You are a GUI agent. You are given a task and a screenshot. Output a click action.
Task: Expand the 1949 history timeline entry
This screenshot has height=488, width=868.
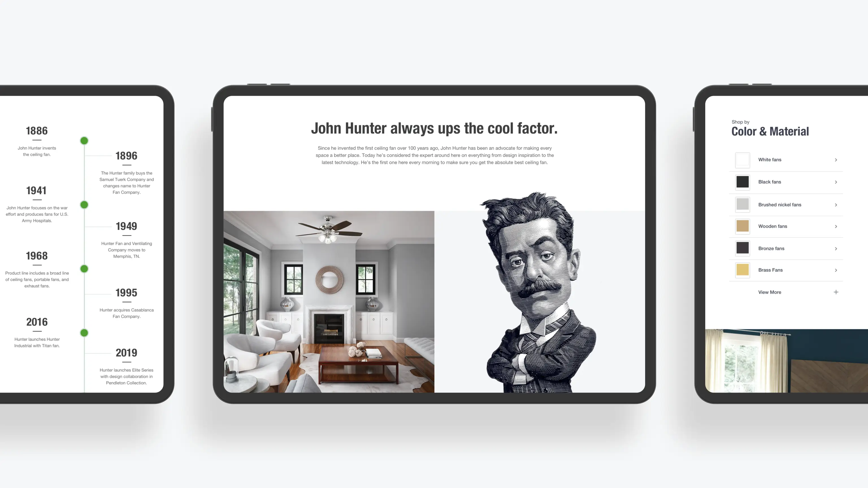[x=126, y=226]
